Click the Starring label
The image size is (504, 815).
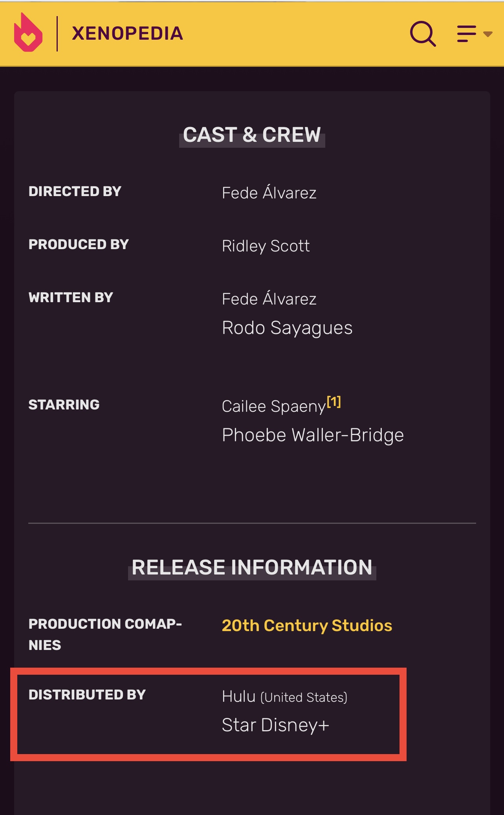point(64,405)
